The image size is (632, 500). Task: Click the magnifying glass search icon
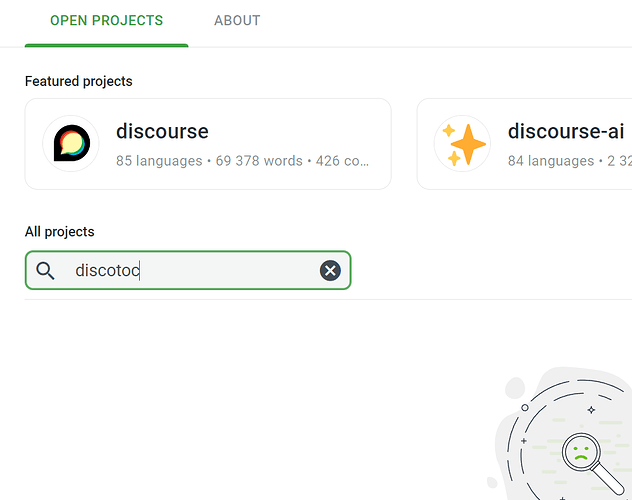pos(45,270)
